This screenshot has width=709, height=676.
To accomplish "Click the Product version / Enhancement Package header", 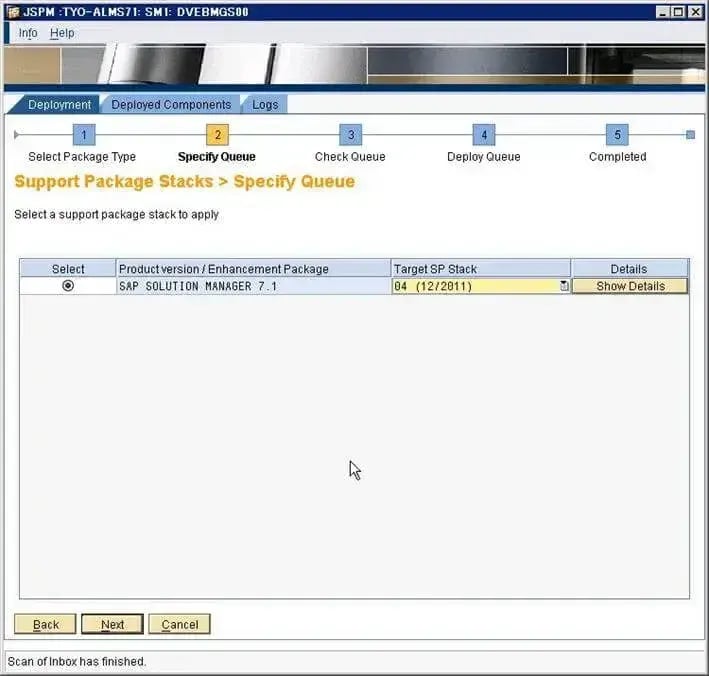I will tap(253, 269).
